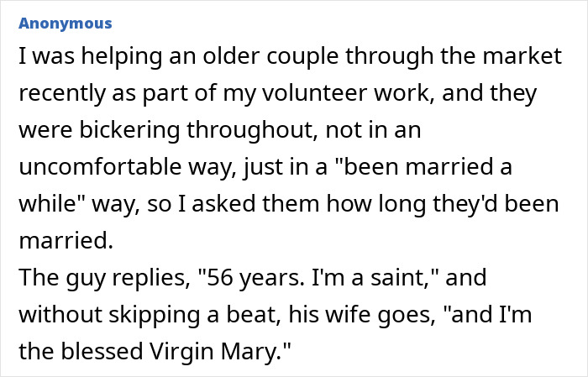The height and width of the screenshot is (377, 588).
Task: Click the Anonymous author name
Action: coord(65,23)
